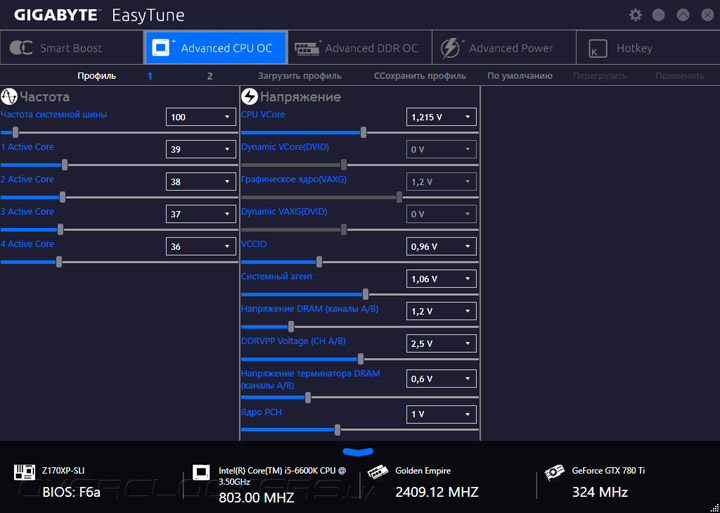Click the DRAM voltage (каналы A/B) slider handle

[291, 327]
